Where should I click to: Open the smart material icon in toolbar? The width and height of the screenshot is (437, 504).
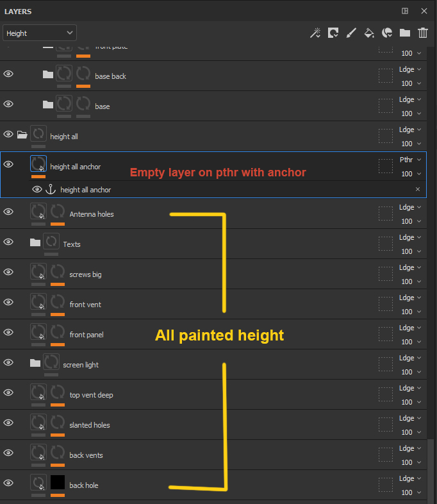[387, 33]
